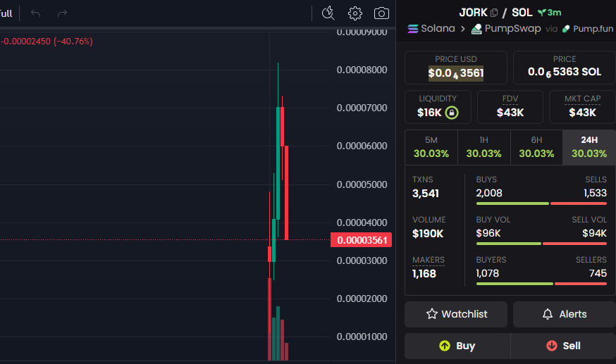Click the Pump.fun pill icon
This screenshot has height=364, width=616.
pos(566,29)
